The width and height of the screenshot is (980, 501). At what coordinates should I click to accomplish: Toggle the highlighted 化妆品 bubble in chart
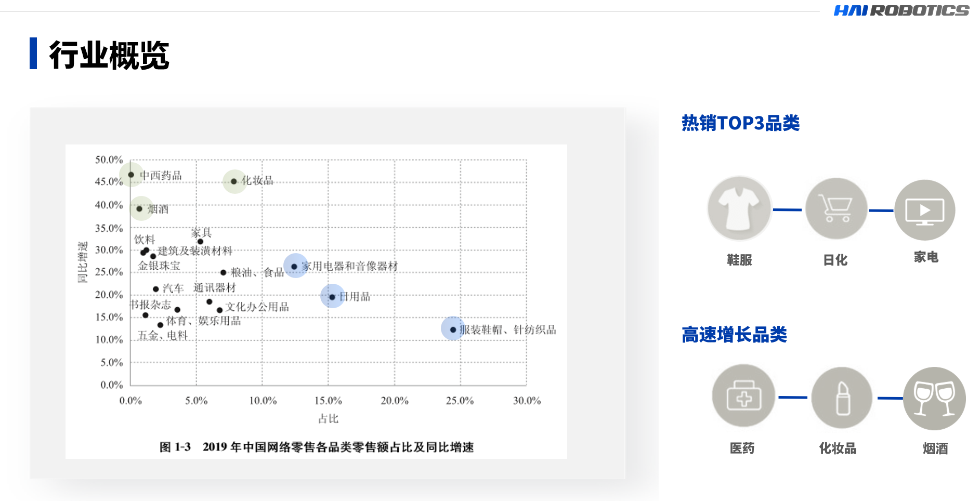(234, 181)
